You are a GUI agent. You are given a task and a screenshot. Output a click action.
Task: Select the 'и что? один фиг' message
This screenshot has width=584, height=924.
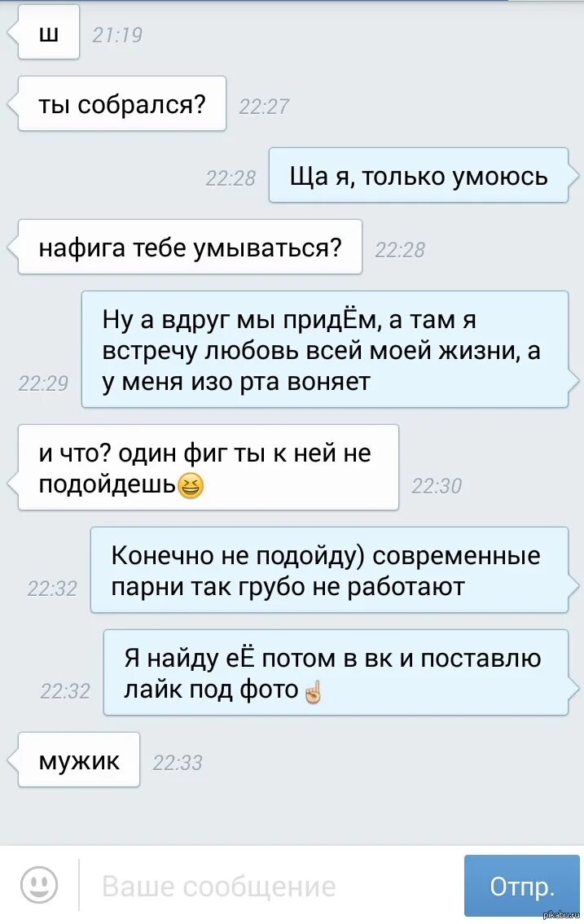coord(208,467)
